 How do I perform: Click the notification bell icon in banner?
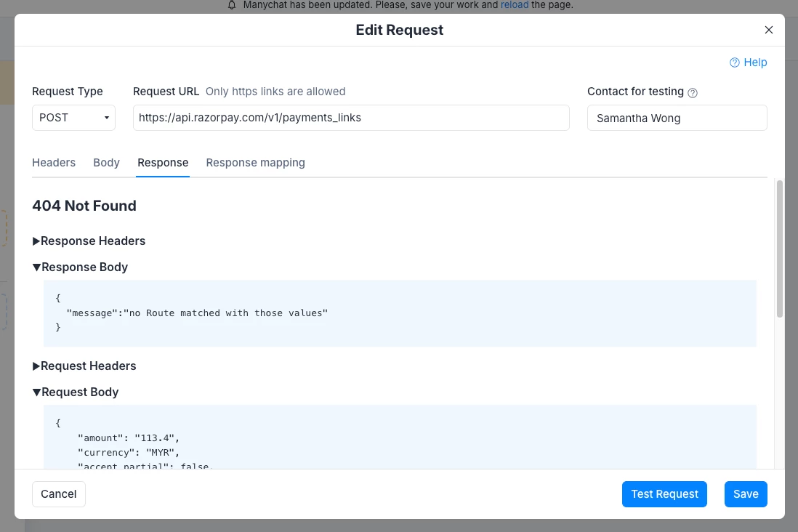tap(232, 5)
